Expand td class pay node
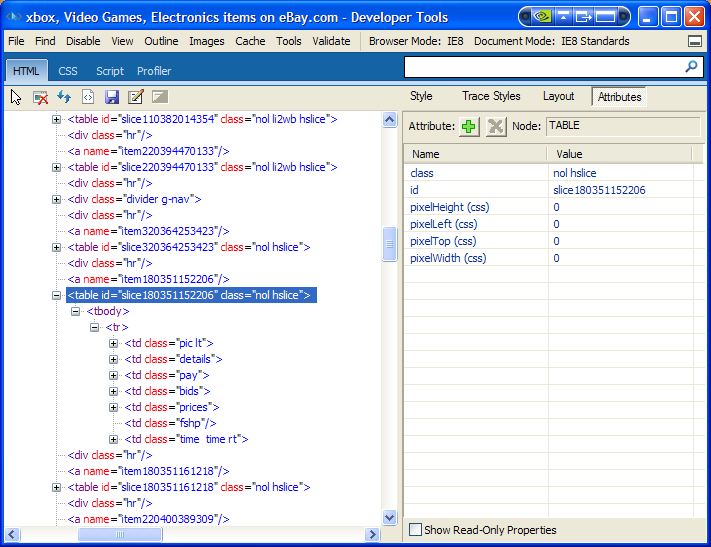Screen dimensions: 711x547 click(113, 376)
